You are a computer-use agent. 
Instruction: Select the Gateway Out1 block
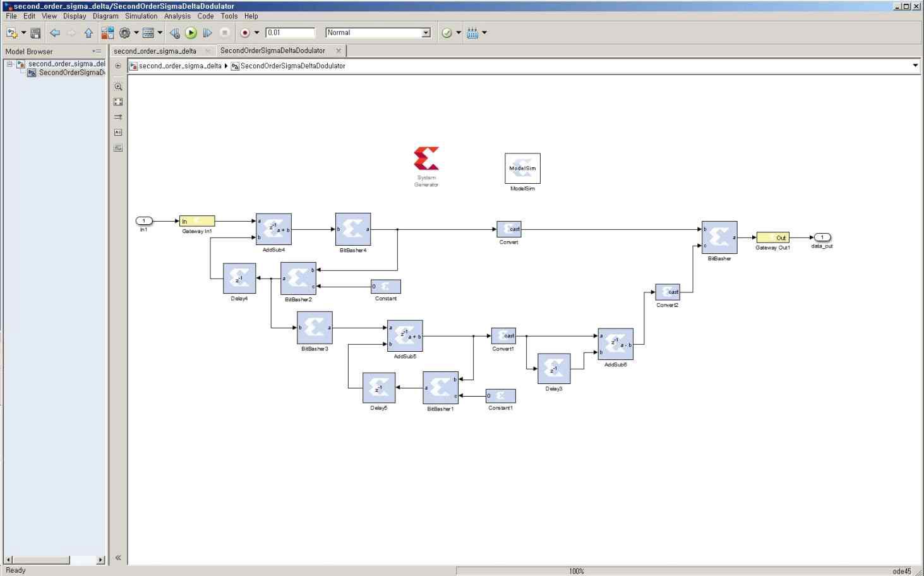coord(772,237)
